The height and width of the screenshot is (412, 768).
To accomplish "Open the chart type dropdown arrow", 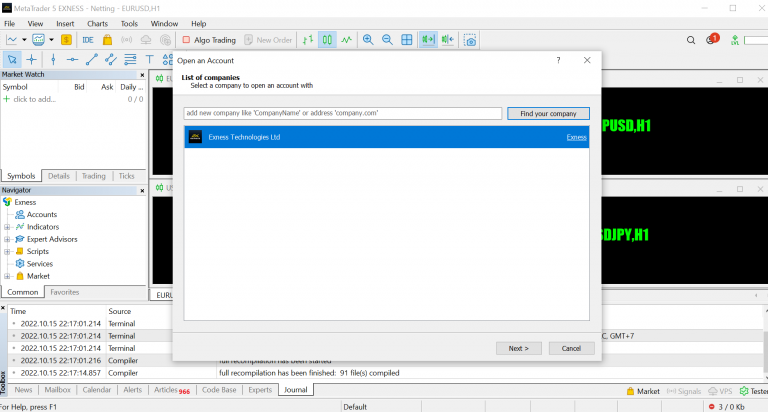I will pyautogui.click(x=24, y=40).
